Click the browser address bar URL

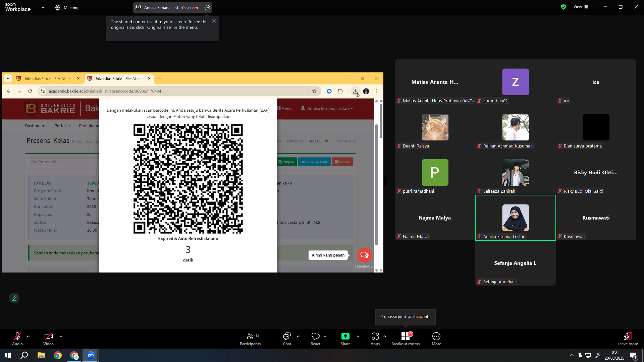click(105, 91)
